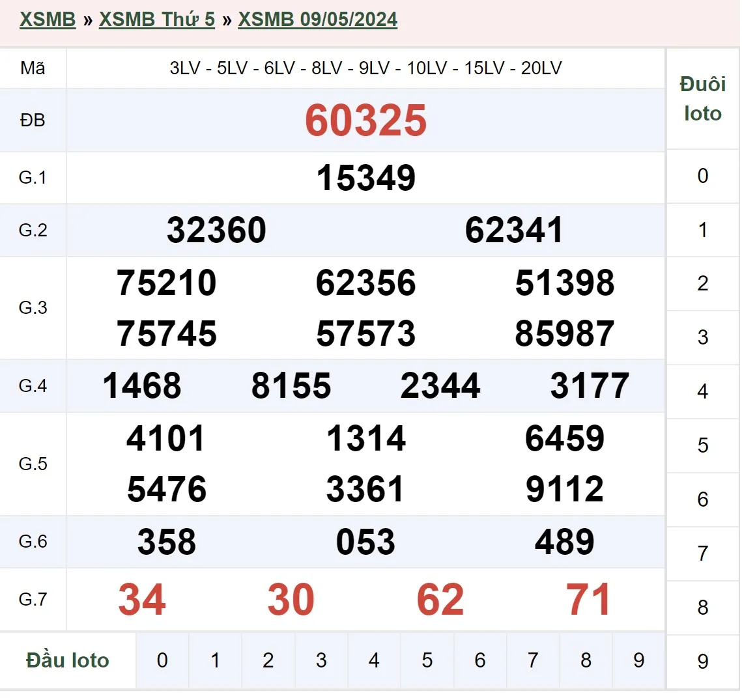Click the G.7 red number 34
Viewport: 742px width, 700px height.
(x=142, y=600)
